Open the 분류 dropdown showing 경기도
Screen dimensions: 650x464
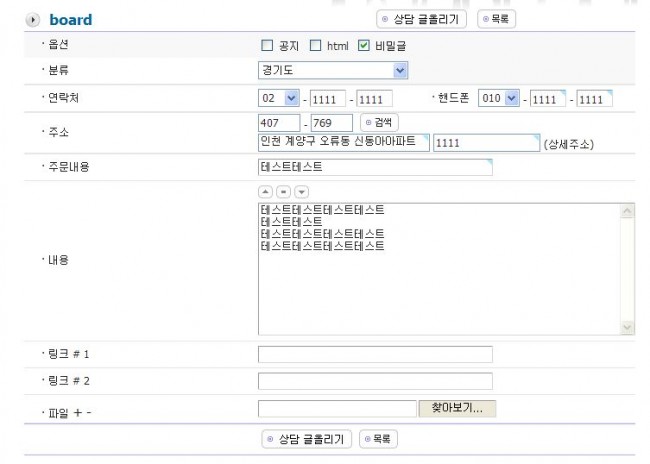(x=332, y=70)
